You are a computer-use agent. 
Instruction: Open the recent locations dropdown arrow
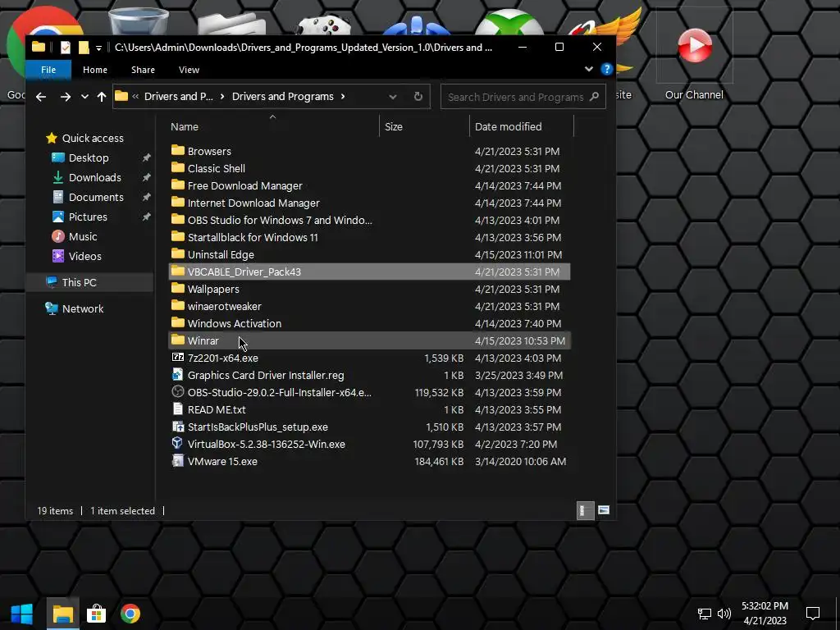(x=84, y=97)
